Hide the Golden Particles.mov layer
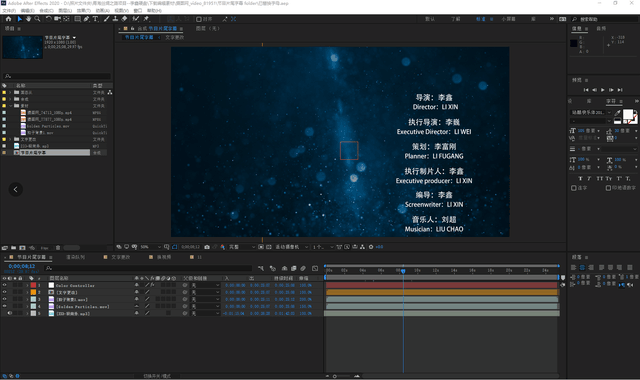Screen dimensions: 640x380 tap(4, 306)
